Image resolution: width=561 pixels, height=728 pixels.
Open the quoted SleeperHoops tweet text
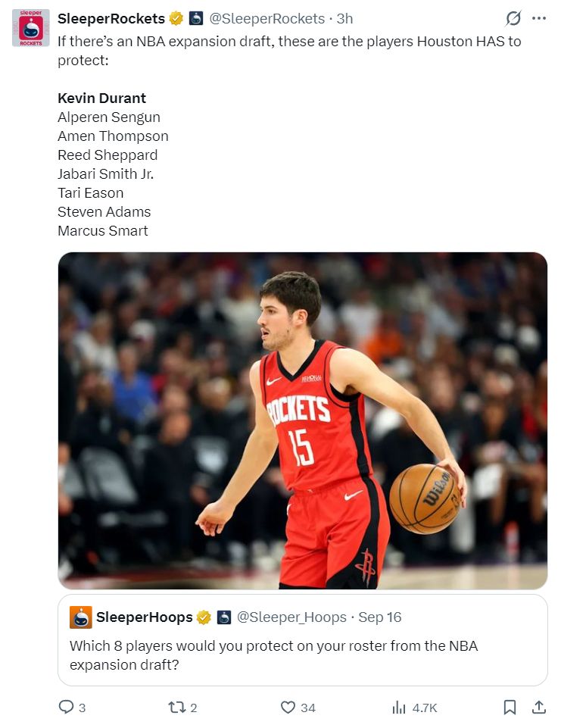coord(274,655)
